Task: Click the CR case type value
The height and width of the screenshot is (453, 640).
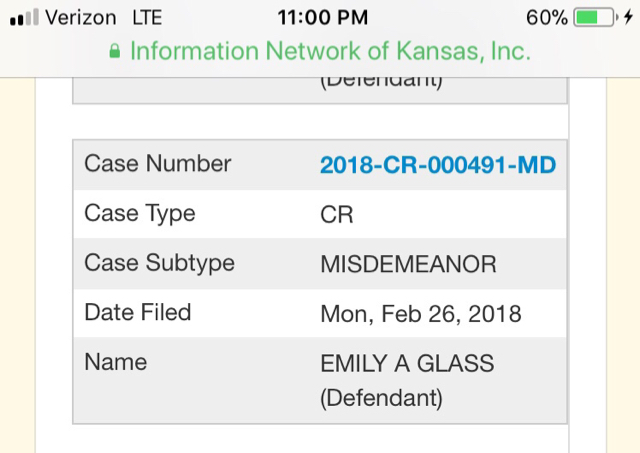Action: click(x=337, y=215)
